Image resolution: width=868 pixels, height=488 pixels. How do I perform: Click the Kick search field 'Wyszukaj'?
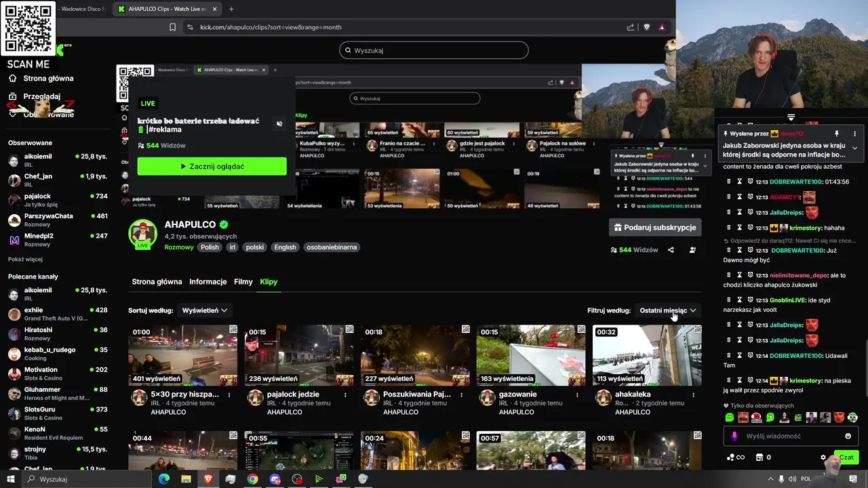point(434,50)
